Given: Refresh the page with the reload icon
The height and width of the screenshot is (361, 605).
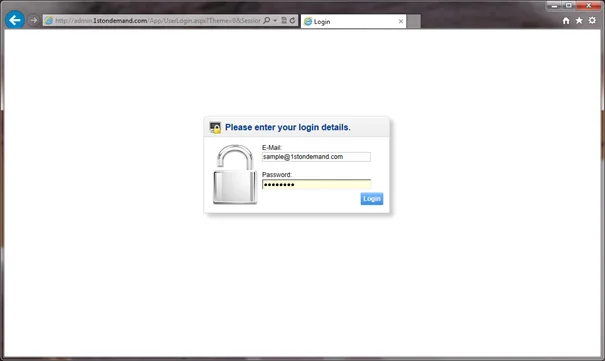Looking at the screenshot, I should click(292, 20).
